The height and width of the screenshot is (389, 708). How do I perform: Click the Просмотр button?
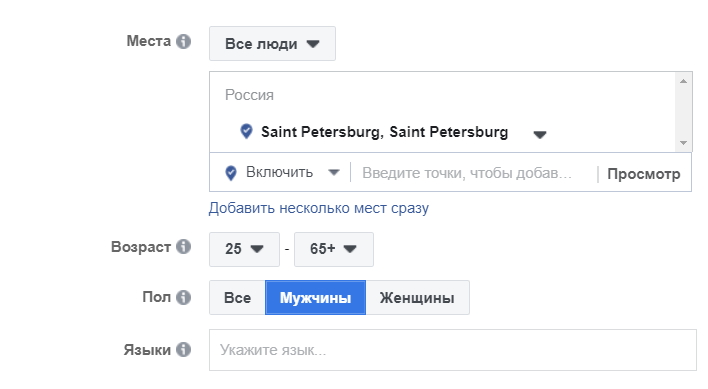643,174
